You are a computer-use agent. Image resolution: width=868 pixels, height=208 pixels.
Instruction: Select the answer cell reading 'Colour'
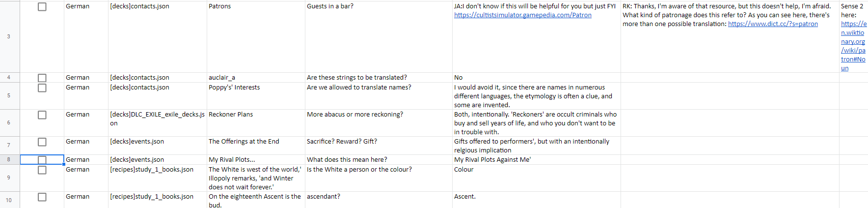tap(536, 178)
